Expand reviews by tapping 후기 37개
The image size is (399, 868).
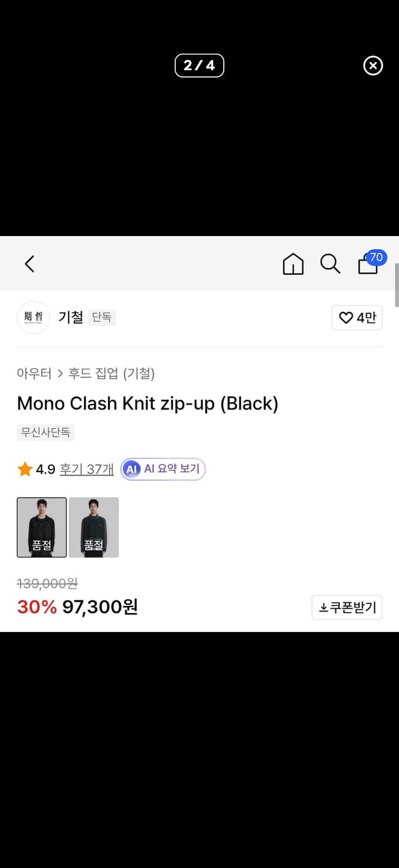(86, 469)
